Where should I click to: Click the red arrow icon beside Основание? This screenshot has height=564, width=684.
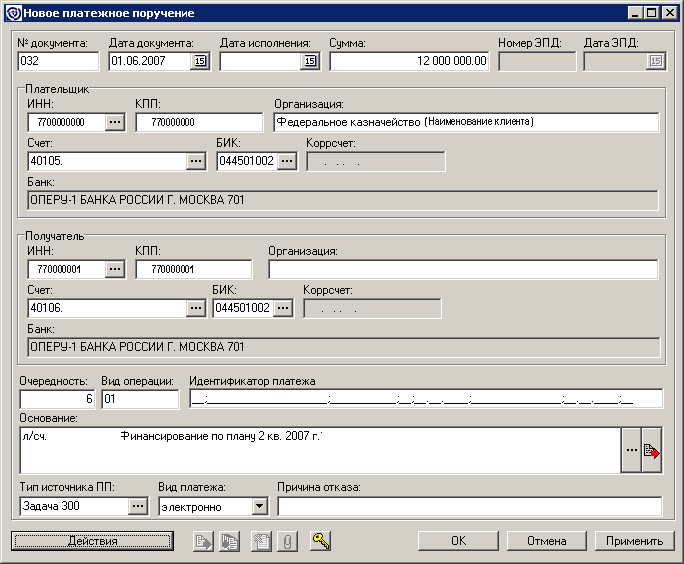pyautogui.click(x=652, y=450)
